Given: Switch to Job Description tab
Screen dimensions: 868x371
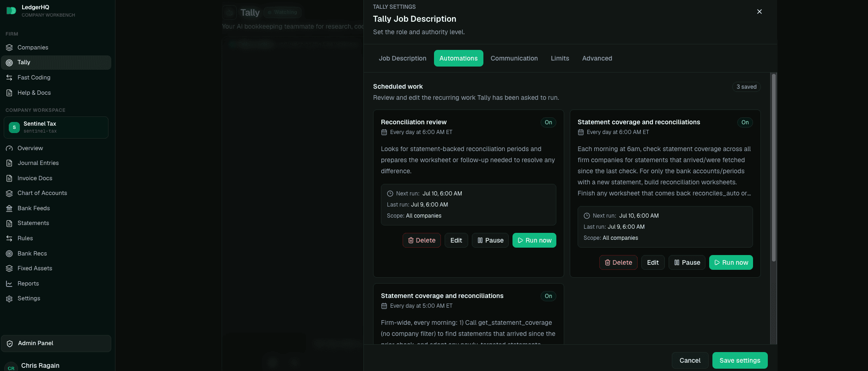Looking at the screenshot, I should tap(403, 58).
